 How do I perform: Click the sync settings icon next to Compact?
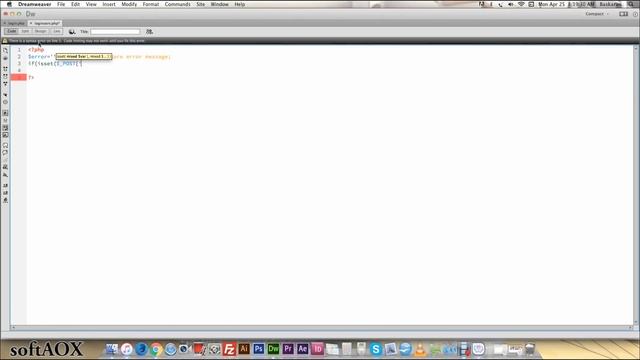coord(623,14)
